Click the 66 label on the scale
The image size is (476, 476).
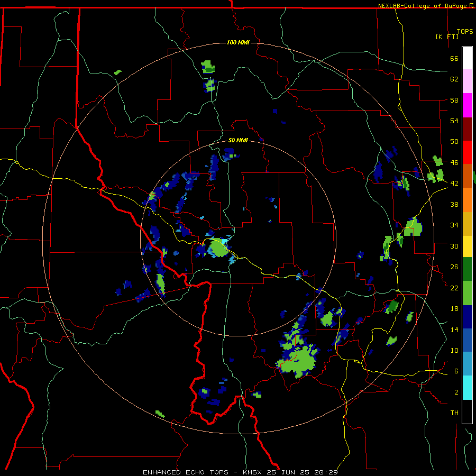coord(454,58)
